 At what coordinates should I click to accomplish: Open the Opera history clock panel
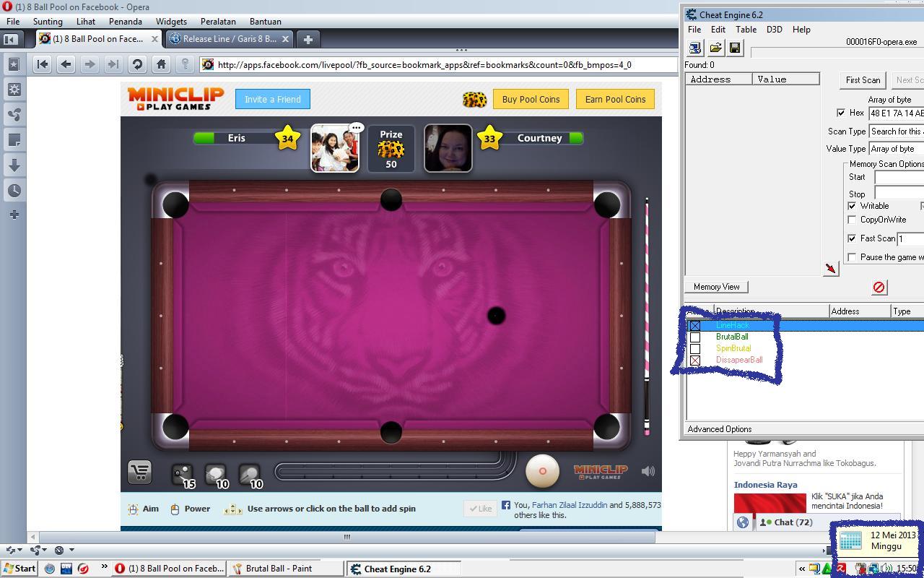(14, 191)
